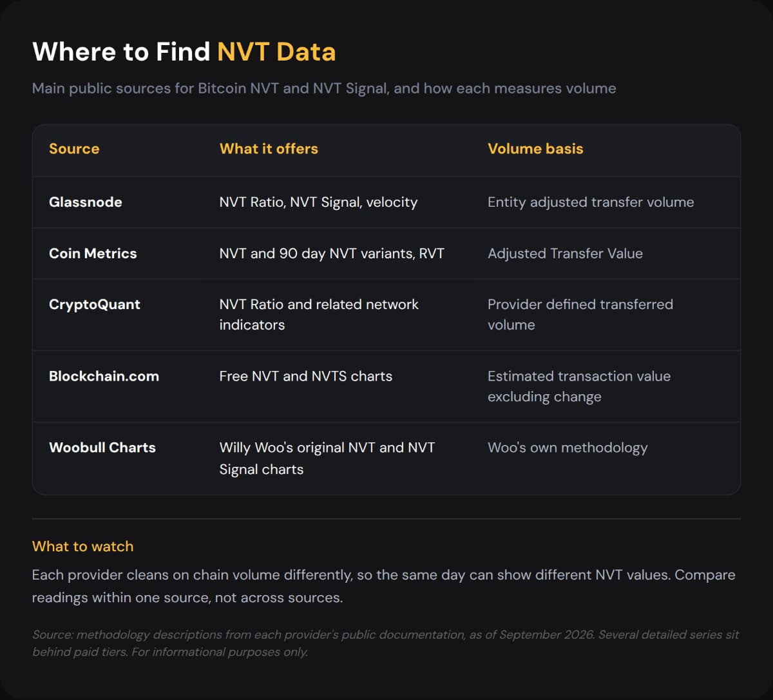The height and width of the screenshot is (700, 773).
Task: Click 'Entity adjusted transfer volume' cell
Action: pyautogui.click(x=591, y=202)
